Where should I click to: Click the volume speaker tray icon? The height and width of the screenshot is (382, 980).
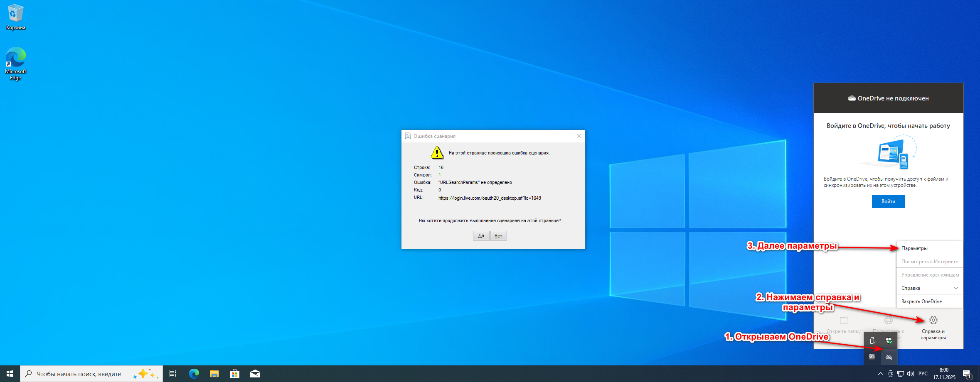(x=910, y=374)
